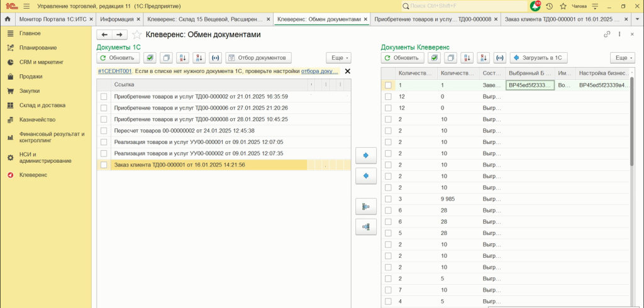Refresh Документы 1С with Обновить button
Image resolution: width=644 pixels, height=308 pixels.
118,58
